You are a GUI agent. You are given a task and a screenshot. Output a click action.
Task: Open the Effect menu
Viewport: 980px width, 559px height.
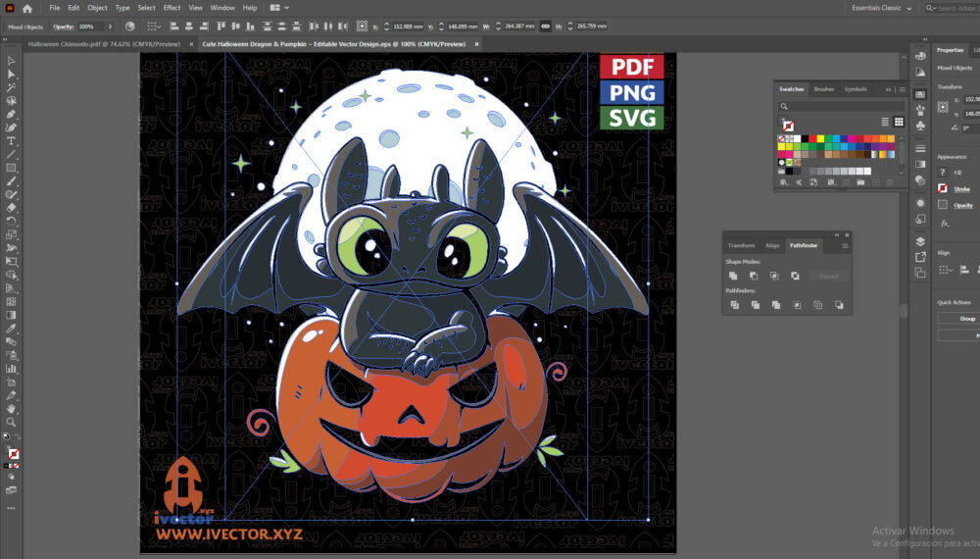pyautogui.click(x=171, y=8)
